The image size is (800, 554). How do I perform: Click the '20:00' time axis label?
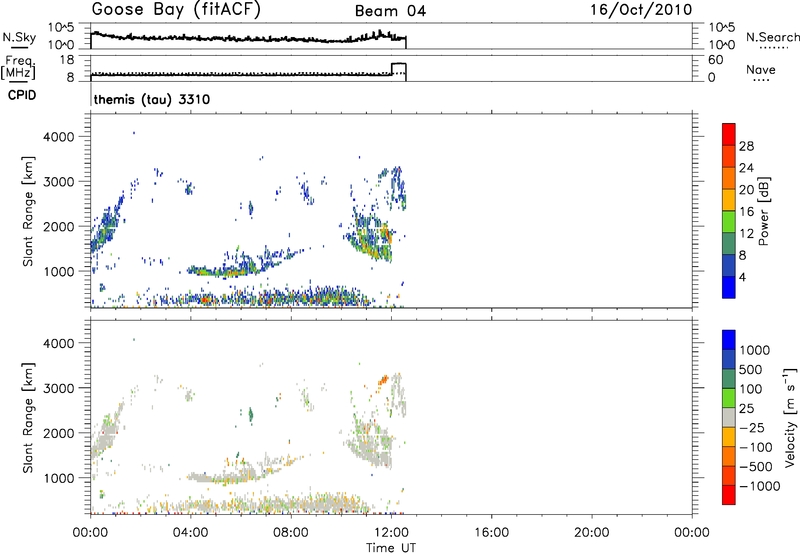[x=591, y=533]
